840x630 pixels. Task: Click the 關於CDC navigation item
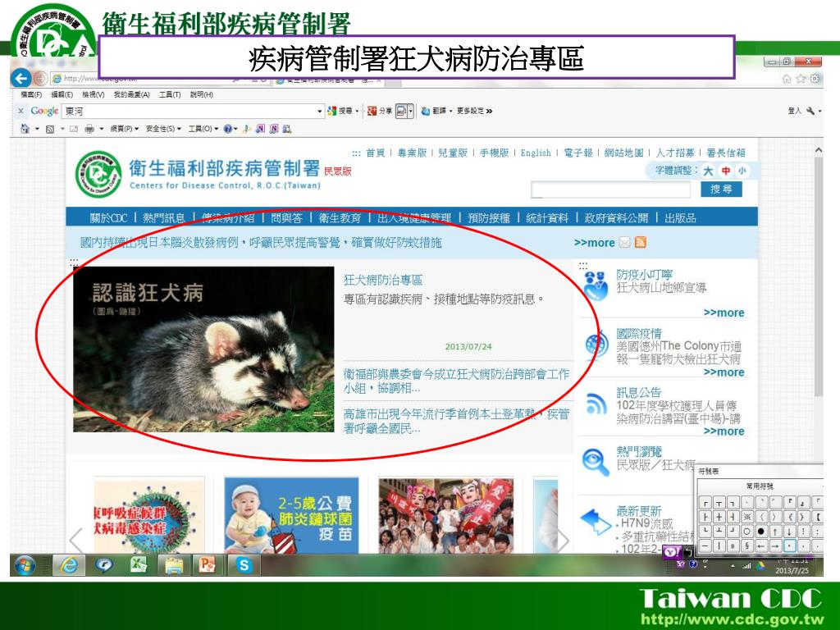[109, 218]
